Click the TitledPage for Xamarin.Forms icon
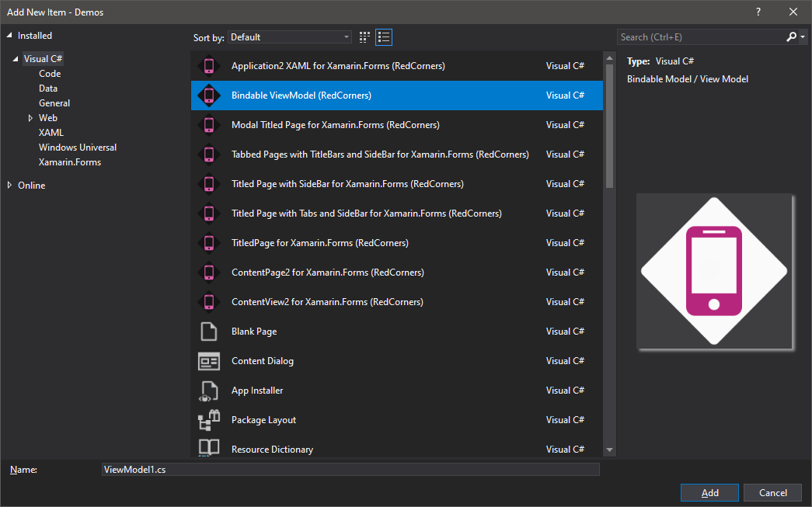This screenshot has height=507, width=812. click(209, 243)
